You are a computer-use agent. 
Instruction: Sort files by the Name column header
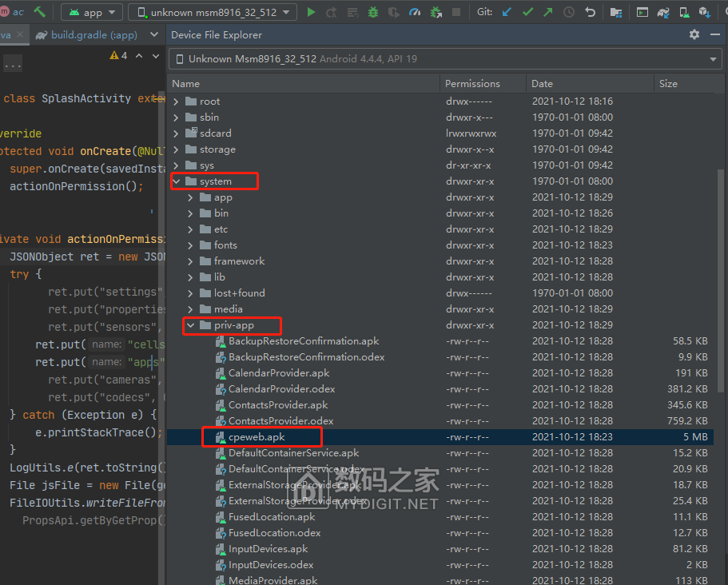point(304,84)
